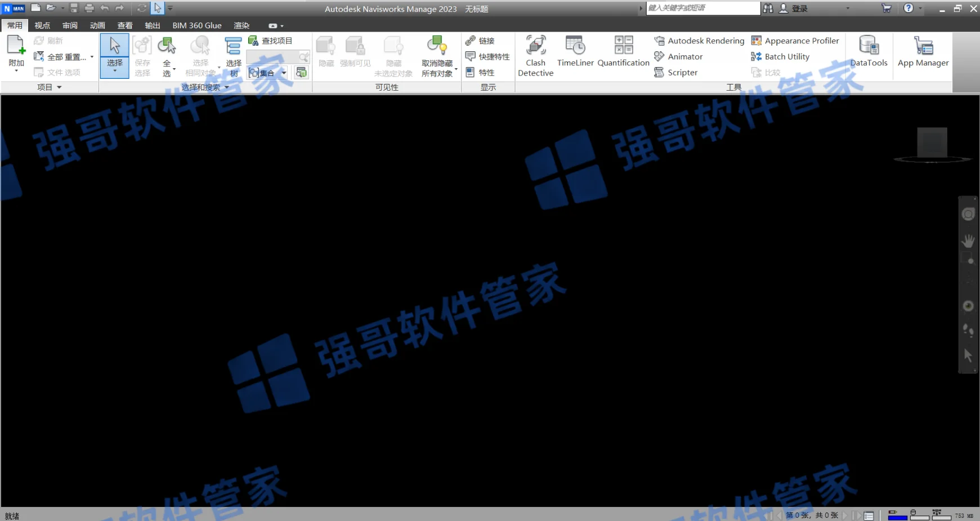Expand the Unhide All (取消隐藏所有对象) dropdown

pyautogui.click(x=456, y=69)
